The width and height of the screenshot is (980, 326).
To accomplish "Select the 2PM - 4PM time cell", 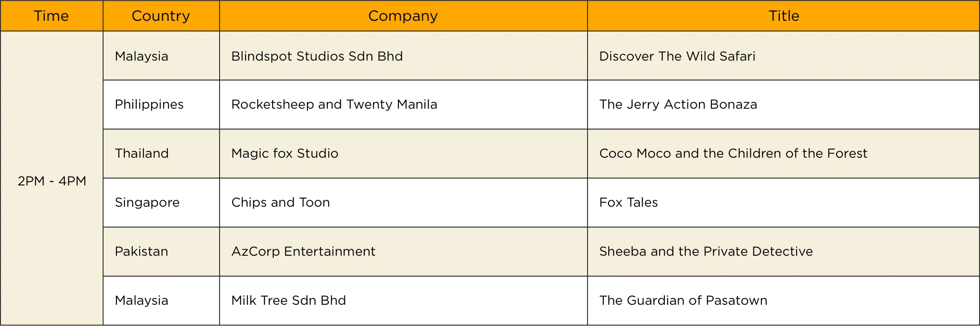I will point(52,181).
